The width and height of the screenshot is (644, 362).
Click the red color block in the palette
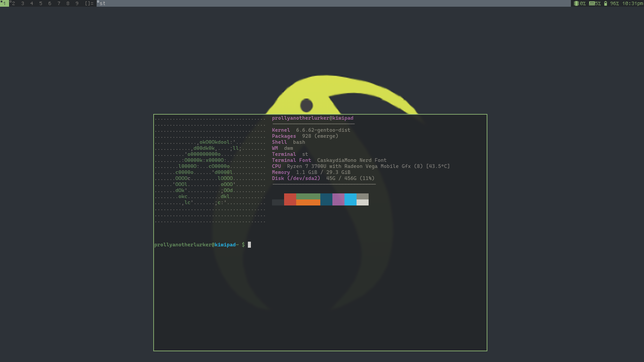click(x=290, y=199)
